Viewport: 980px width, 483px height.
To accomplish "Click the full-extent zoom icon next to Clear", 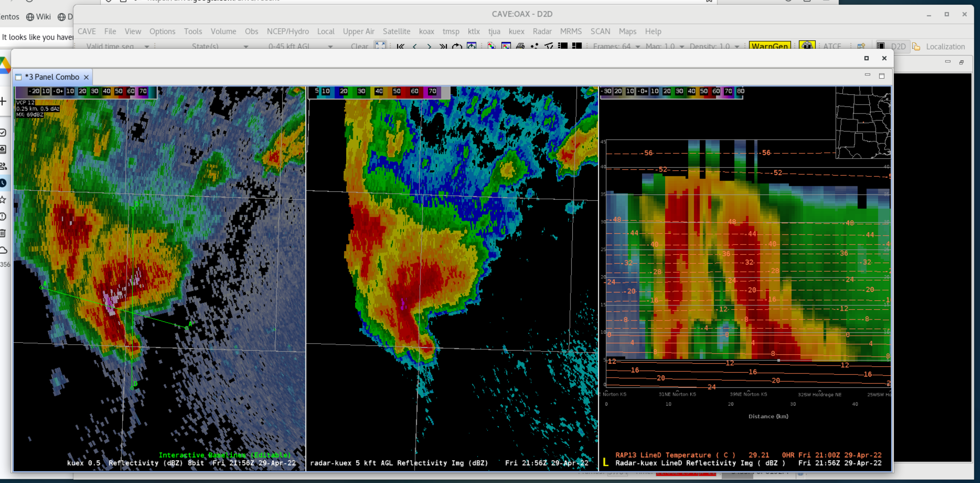I will [380, 45].
